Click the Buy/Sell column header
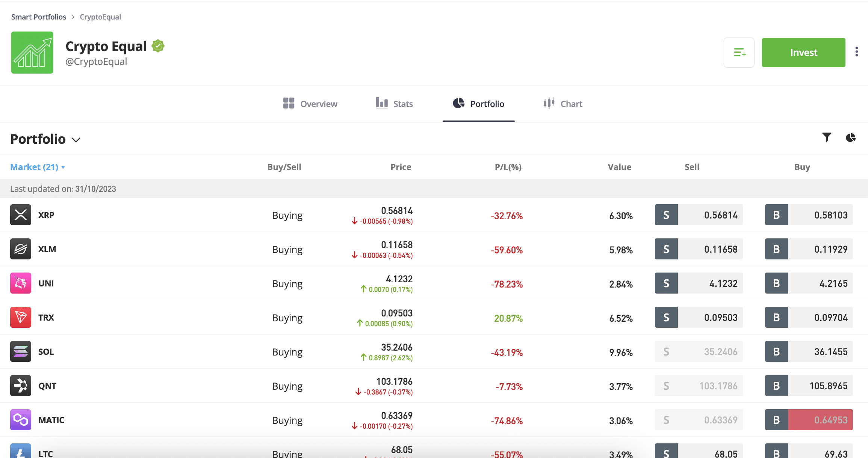The image size is (868, 458). (284, 167)
